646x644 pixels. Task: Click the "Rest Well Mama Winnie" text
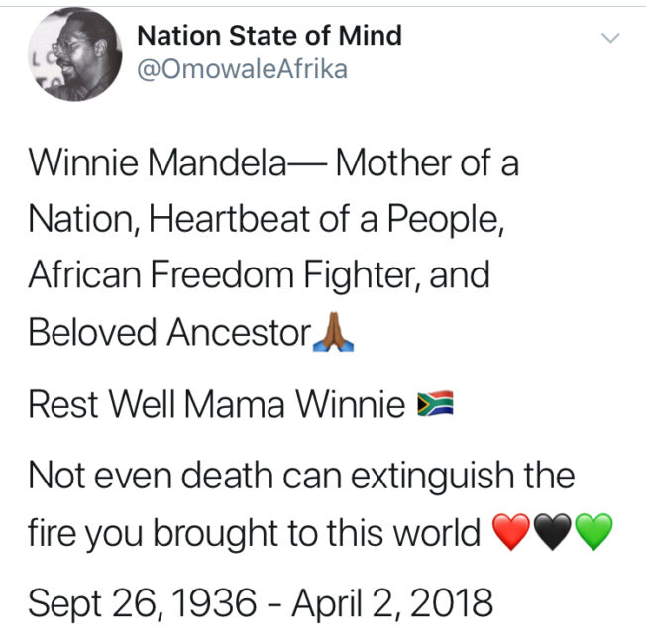click(216, 404)
